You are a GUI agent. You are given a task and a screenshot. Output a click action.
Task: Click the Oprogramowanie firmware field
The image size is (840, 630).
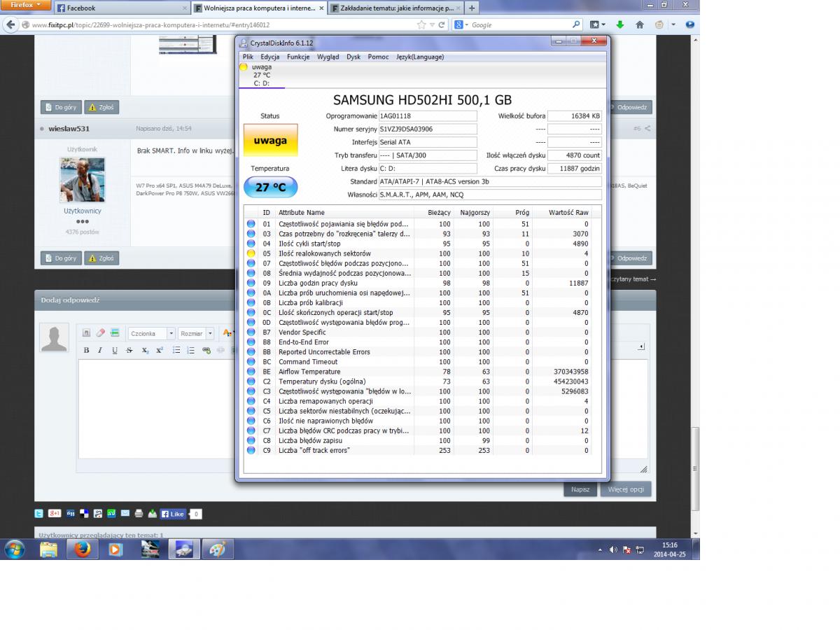(428, 115)
